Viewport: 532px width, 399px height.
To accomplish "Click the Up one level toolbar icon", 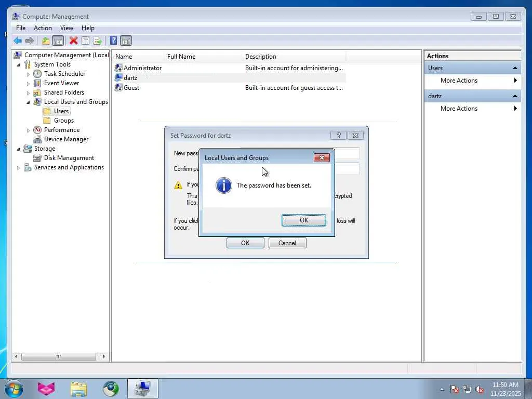I will tap(46, 41).
